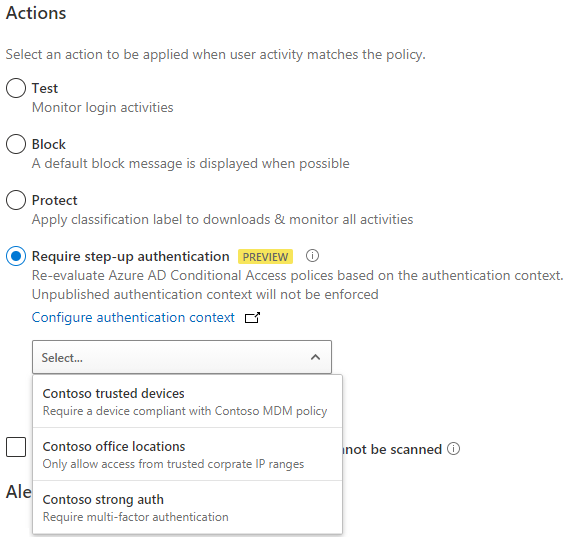Click external link icon after Configure authentication context
573x560 pixels.
point(252,318)
